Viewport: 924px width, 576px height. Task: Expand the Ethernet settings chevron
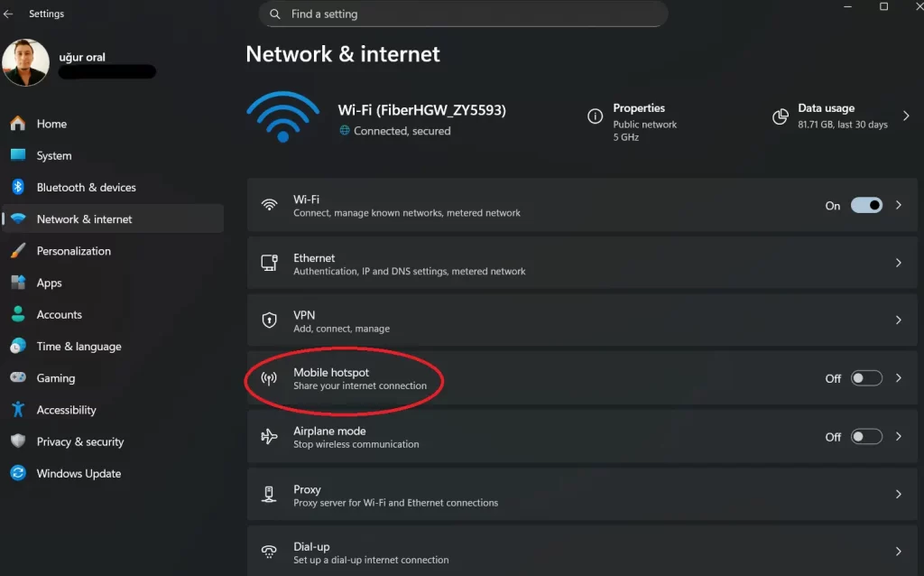click(x=899, y=263)
